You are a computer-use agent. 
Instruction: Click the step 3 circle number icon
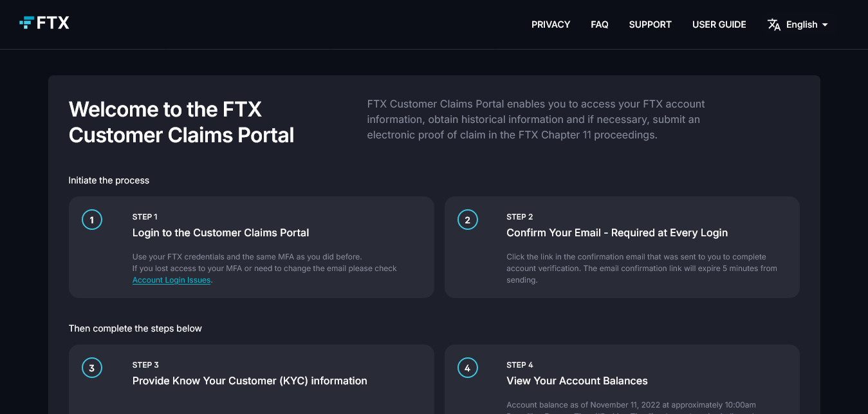tap(92, 368)
